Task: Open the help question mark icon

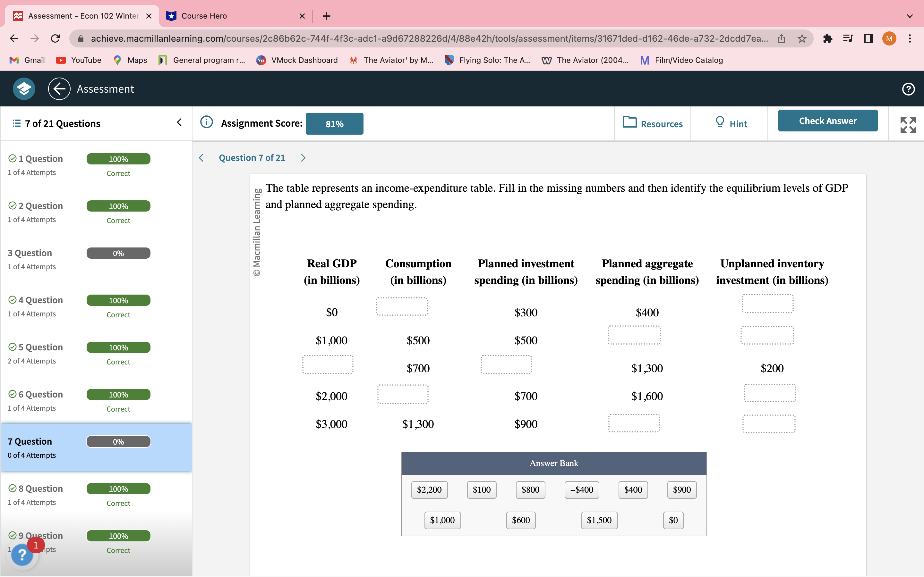Action: click(x=908, y=89)
